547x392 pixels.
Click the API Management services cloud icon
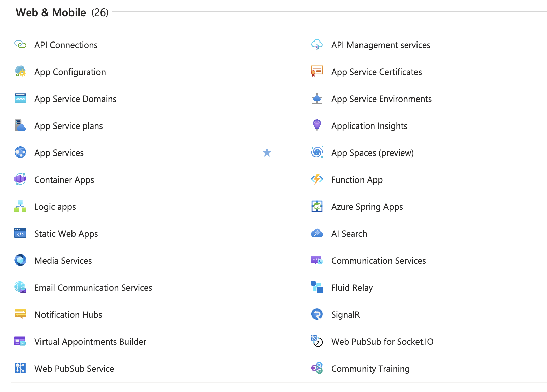[x=317, y=45]
